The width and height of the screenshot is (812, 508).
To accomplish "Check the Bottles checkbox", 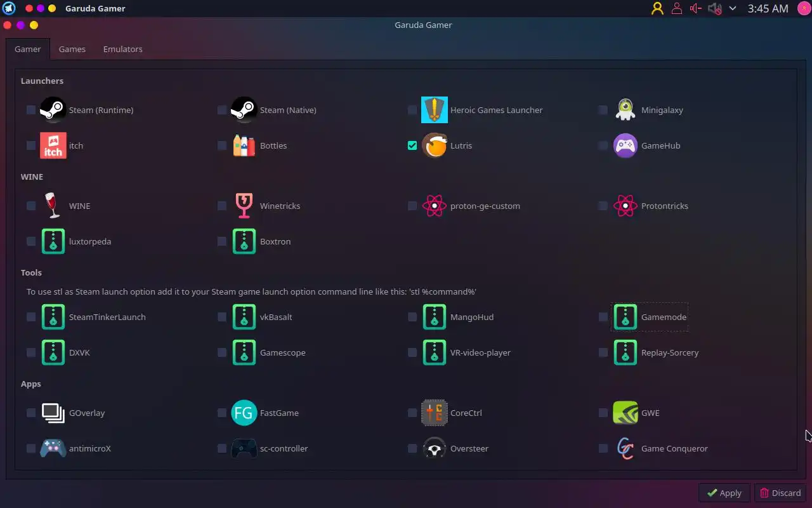I will tap(222, 145).
